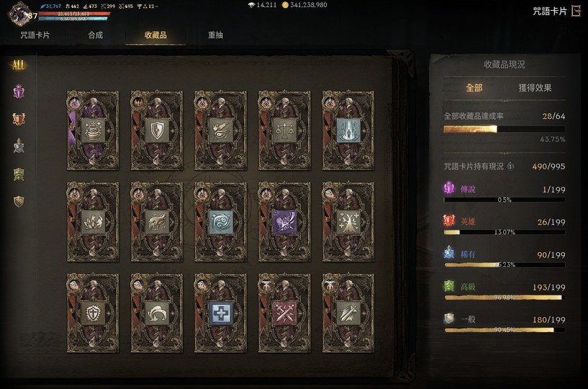The width and height of the screenshot is (588, 389).
Task: Filter by blue Rare rarity crest
Action: coord(19,146)
